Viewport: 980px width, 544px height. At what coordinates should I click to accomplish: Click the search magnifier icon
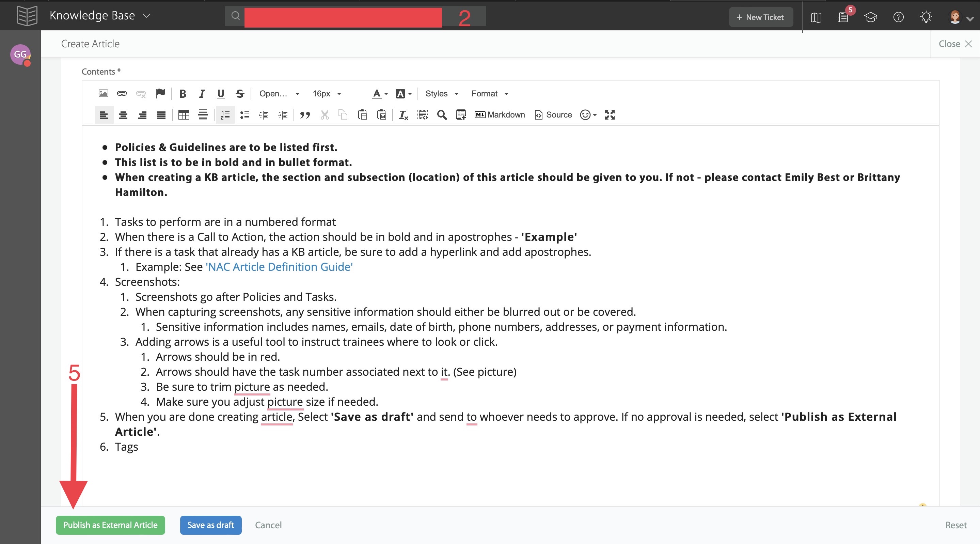tap(236, 16)
